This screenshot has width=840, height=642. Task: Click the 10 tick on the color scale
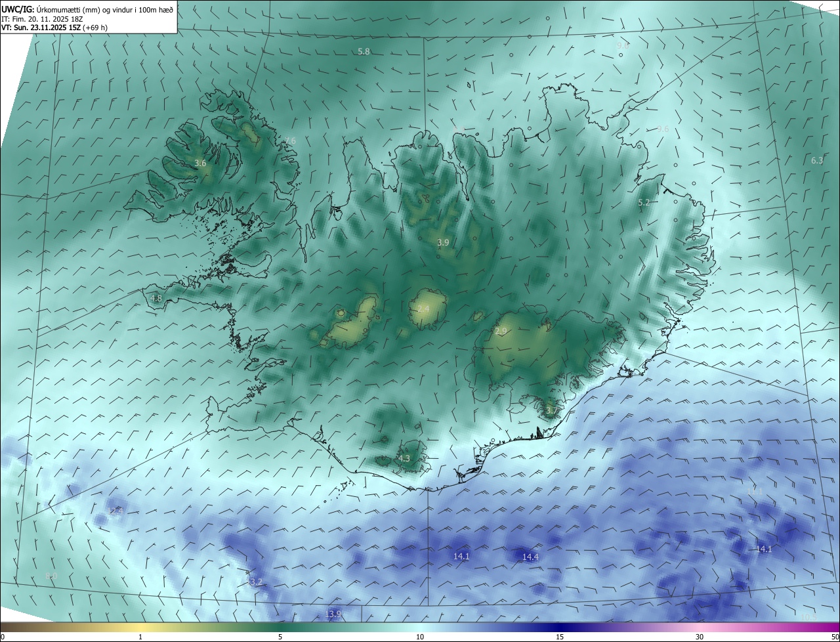[x=420, y=637]
